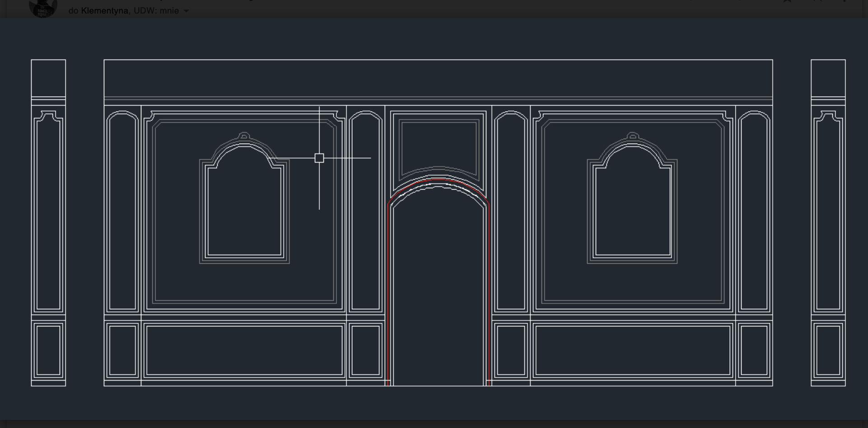868x428 pixels.
Task: Click the leftmost narrow arched panel of main wall
Action: (x=122, y=212)
